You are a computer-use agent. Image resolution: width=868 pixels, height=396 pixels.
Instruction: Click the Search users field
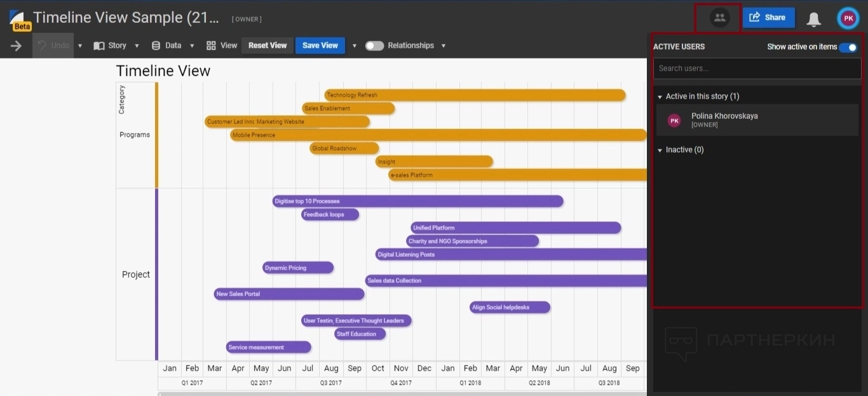tap(757, 69)
